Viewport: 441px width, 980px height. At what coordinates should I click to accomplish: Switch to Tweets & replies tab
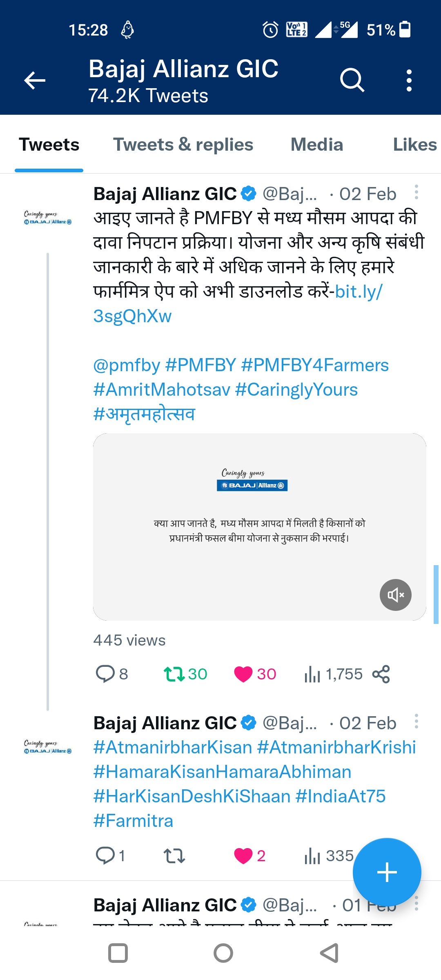[x=183, y=145]
